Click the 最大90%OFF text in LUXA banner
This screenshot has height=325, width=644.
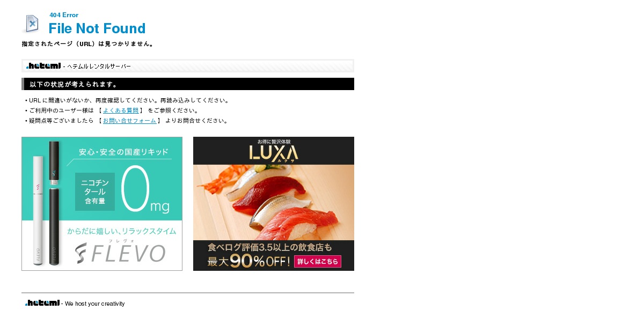[x=249, y=261]
